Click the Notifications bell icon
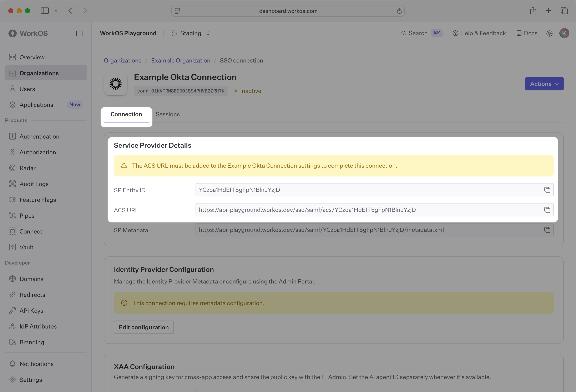The image size is (576, 392). [12, 364]
